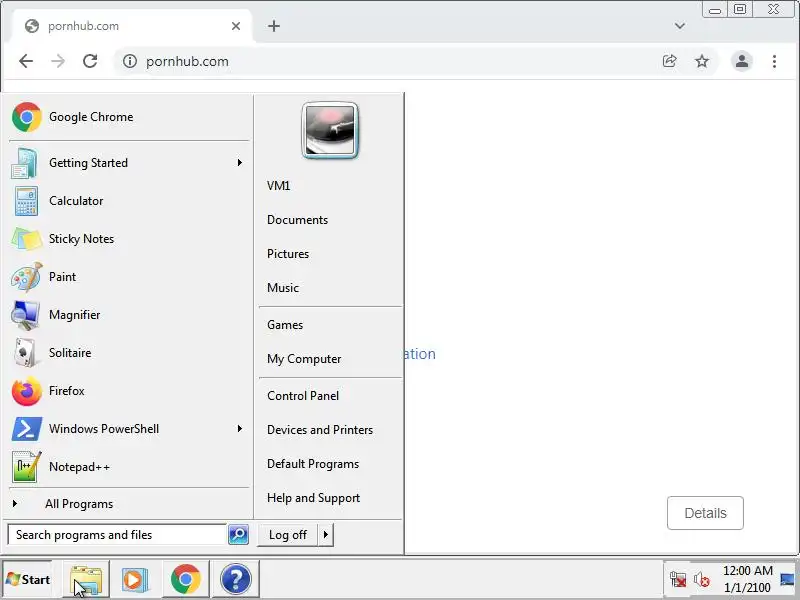Close the pornhub.com tab
Viewport: 800px width, 600px height.
[236, 26]
